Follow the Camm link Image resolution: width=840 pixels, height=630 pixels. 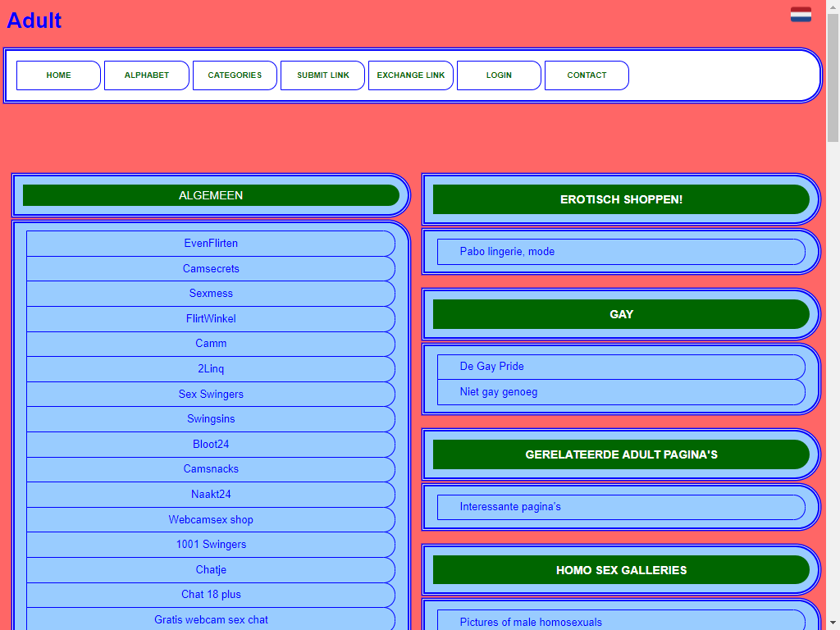[x=211, y=344]
